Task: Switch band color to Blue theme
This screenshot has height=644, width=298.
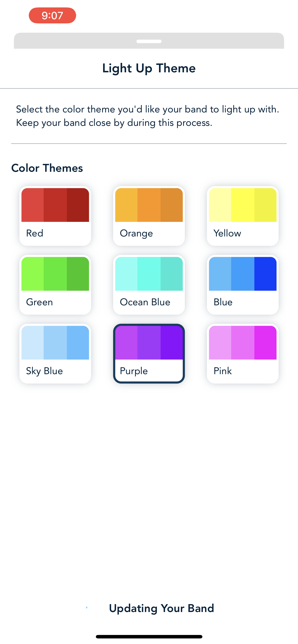Action: (x=243, y=284)
